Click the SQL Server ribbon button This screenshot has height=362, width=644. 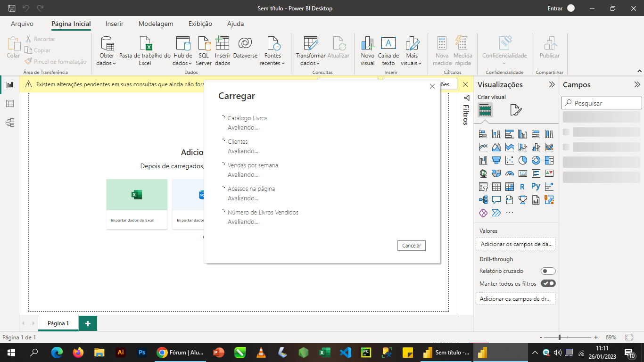(x=204, y=51)
